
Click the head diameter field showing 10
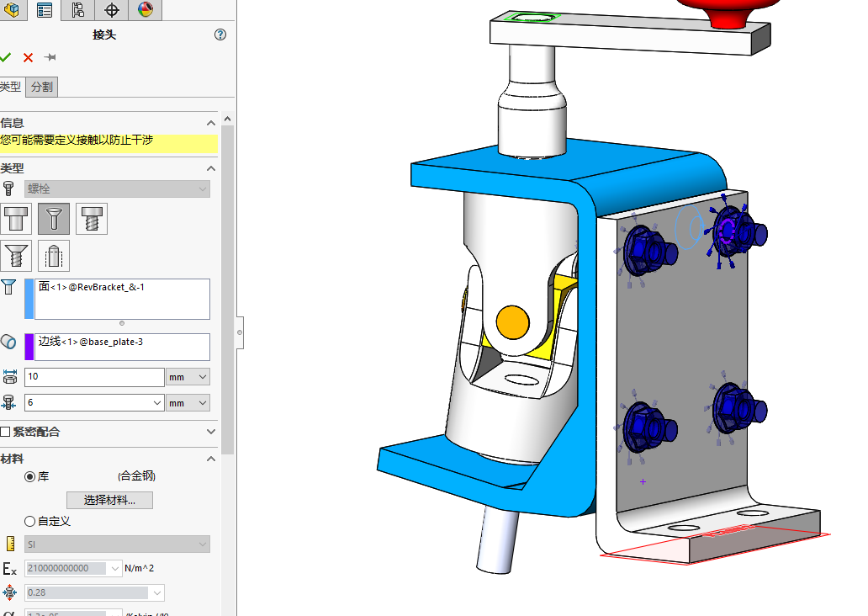pyautogui.click(x=94, y=377)
